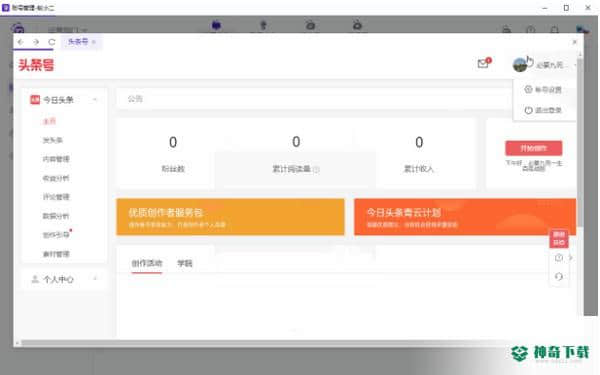The image size is (600, 375).
Task: Click the 公告 announcement bar
Action: (x=314, y=99)
